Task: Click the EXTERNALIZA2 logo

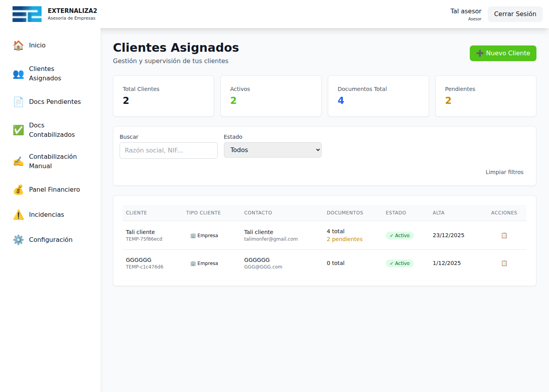Action: tap(27, 14)
